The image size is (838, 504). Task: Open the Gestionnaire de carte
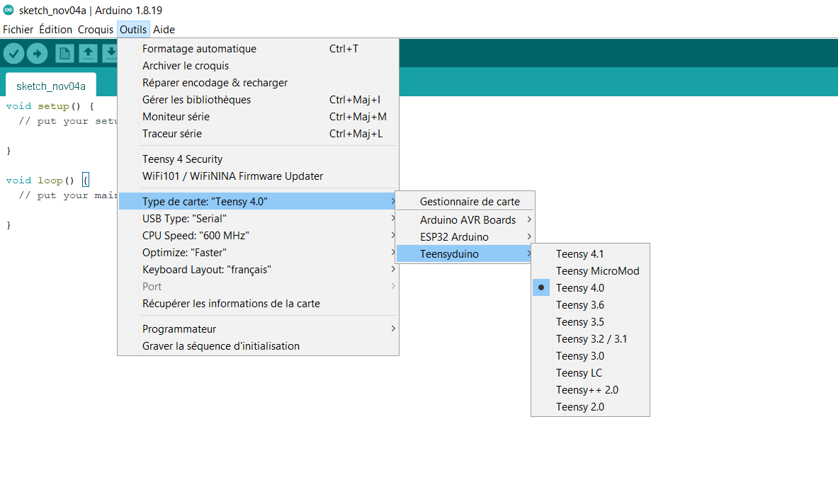(465, 202)
